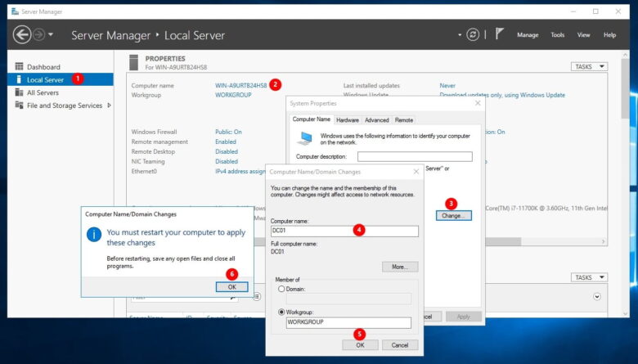Click the Refresh icon in header
Viewport: 638px width, 364px height.
[473, 35]
